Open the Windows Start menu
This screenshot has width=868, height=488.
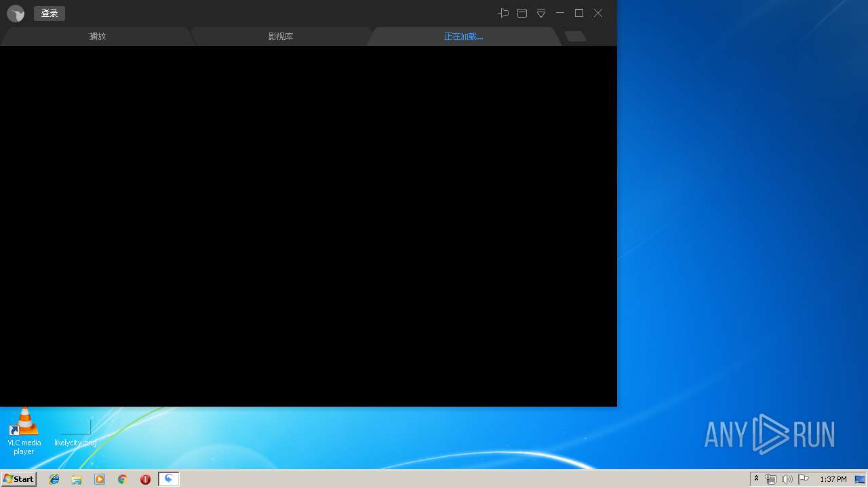[18, 479]
